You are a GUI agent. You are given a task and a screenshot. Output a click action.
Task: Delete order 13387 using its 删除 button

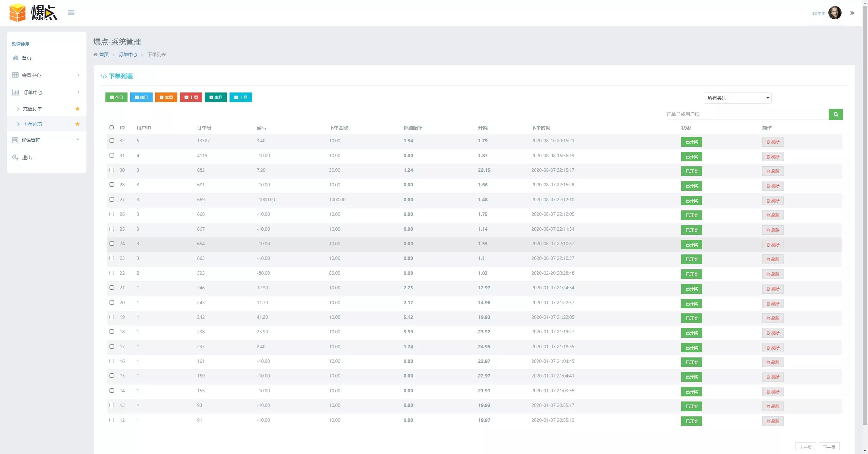(773, 142)
